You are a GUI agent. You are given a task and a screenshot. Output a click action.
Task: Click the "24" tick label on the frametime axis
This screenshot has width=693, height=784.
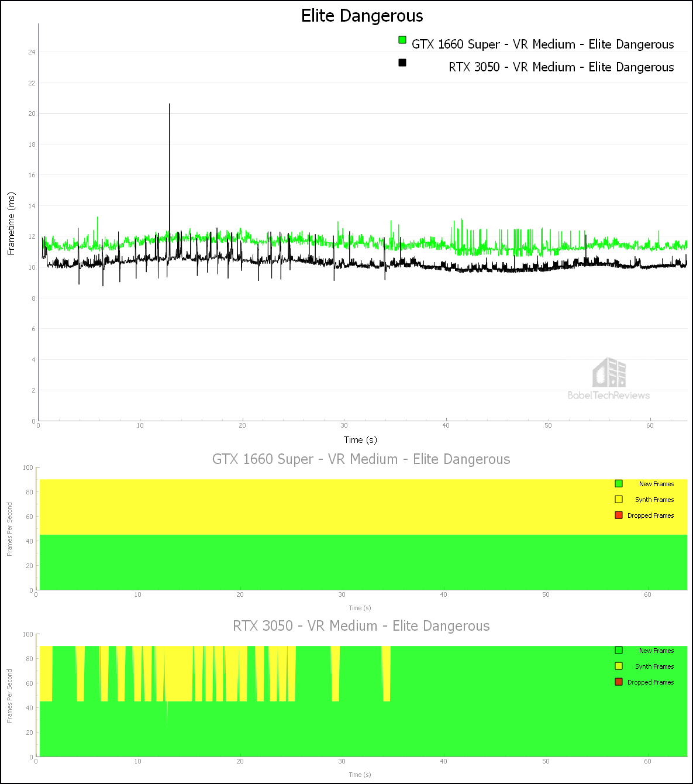pyautogui.click(x=32, y=52)
